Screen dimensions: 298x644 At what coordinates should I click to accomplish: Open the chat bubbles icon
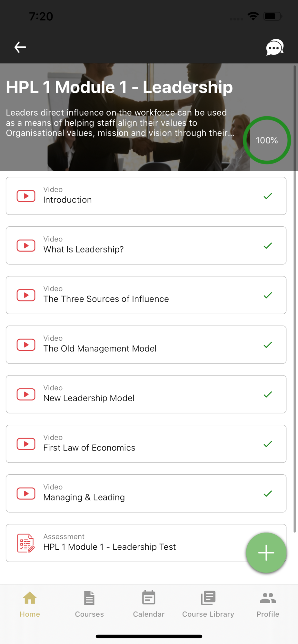click(274, 47)
